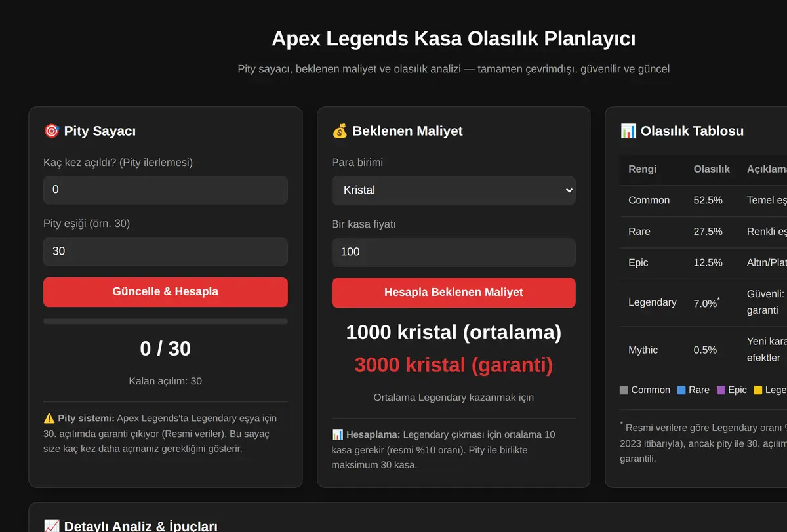Focus the Bir kasa fiyatı input
Image resolution: width=787 pixels, height=532 pixels.
coord(453,252)
